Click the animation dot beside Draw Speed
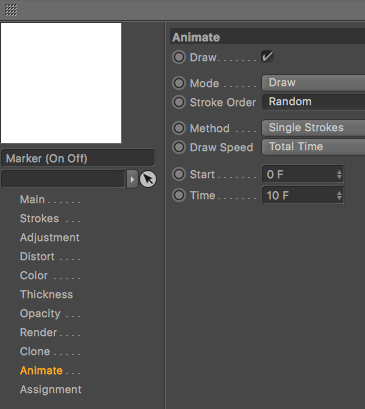 tap(179, 147)
